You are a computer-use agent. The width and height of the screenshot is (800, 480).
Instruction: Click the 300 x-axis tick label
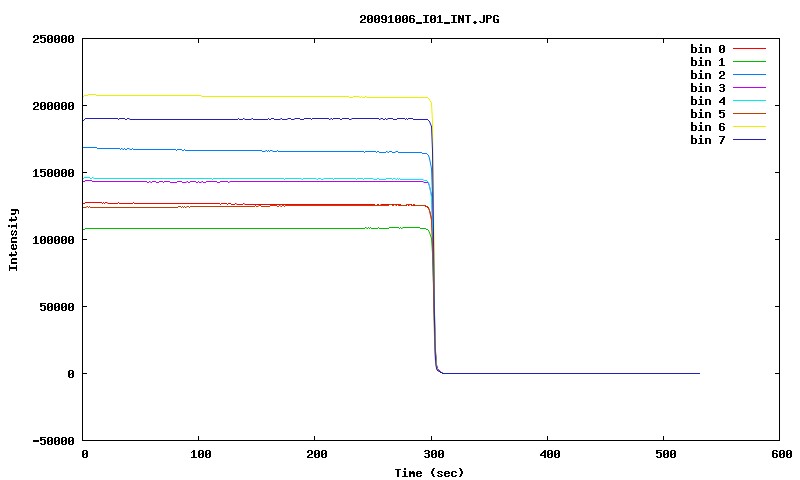click(433, 454)
